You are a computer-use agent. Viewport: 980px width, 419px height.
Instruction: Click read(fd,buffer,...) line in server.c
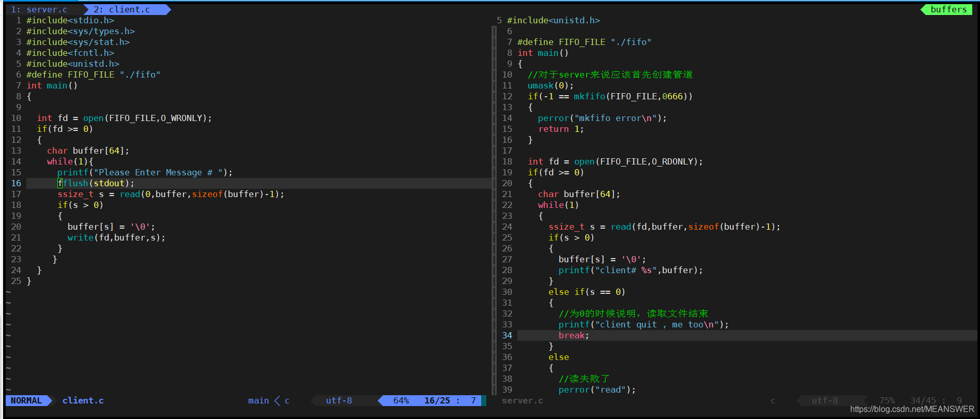[x=664, y=227]
